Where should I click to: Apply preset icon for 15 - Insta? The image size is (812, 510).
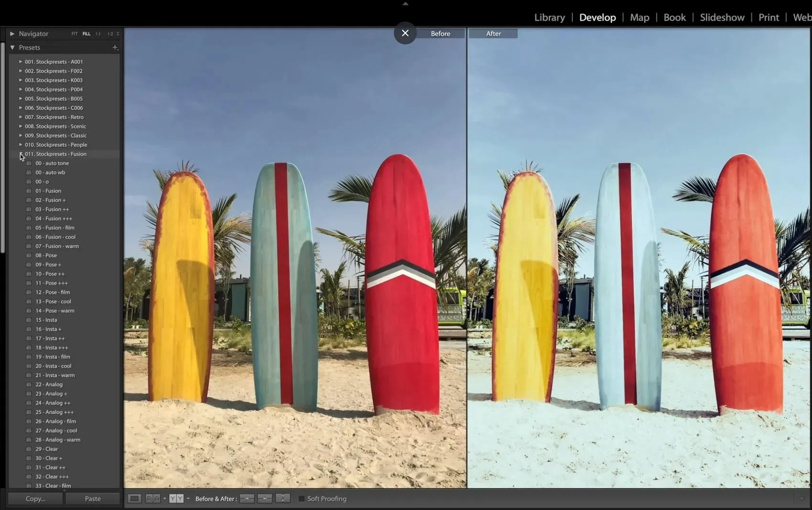click(29, 320)
